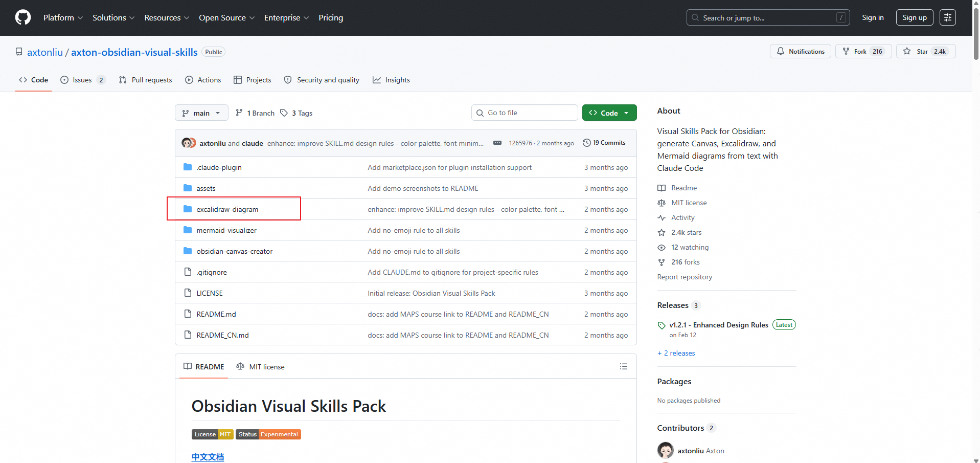Expand the Open Source menu
Screen dimensions: 980x463
(226, 17)
